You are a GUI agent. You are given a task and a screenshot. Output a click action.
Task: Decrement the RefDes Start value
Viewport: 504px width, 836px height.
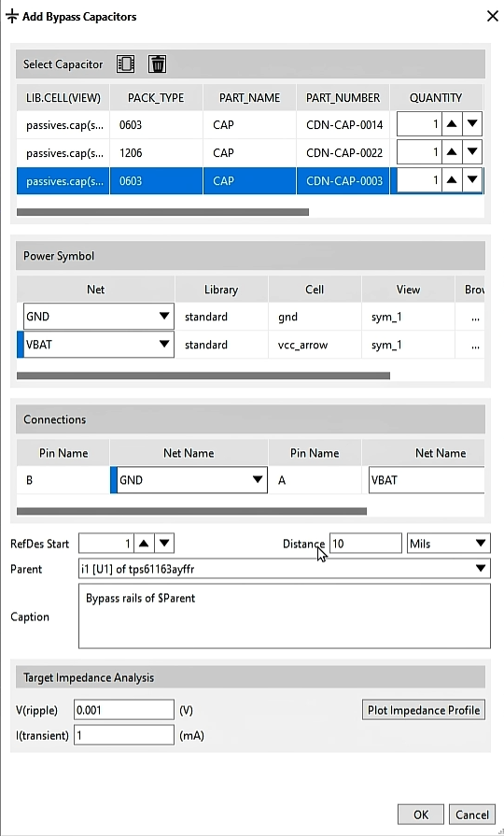click(164, 544)
